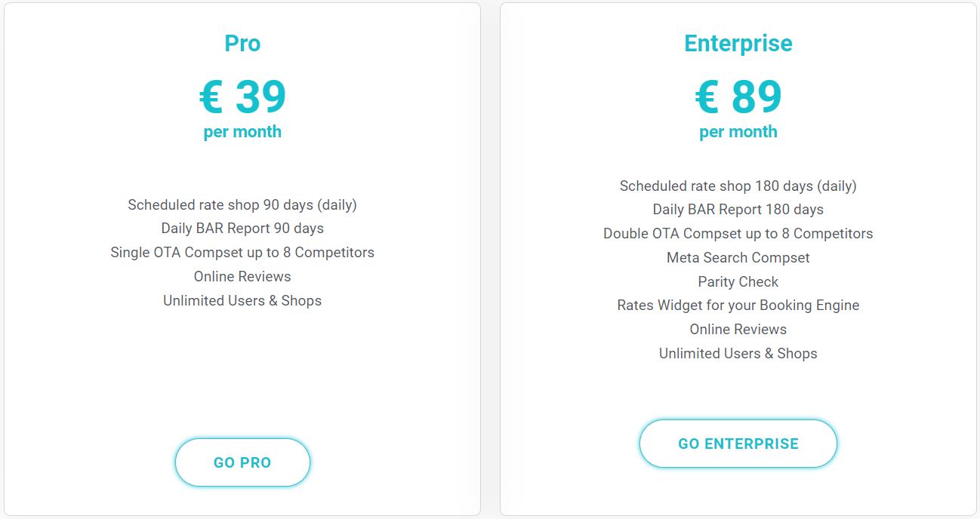Select the "Daily BAR Report 90 days" line
The image size is (980, 519).
click(x=242, y=229)
